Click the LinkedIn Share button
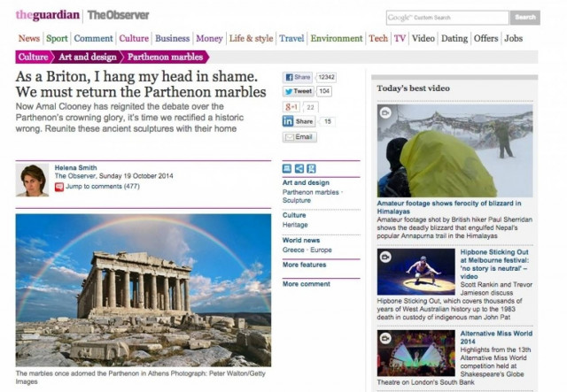 pos(299,121)
